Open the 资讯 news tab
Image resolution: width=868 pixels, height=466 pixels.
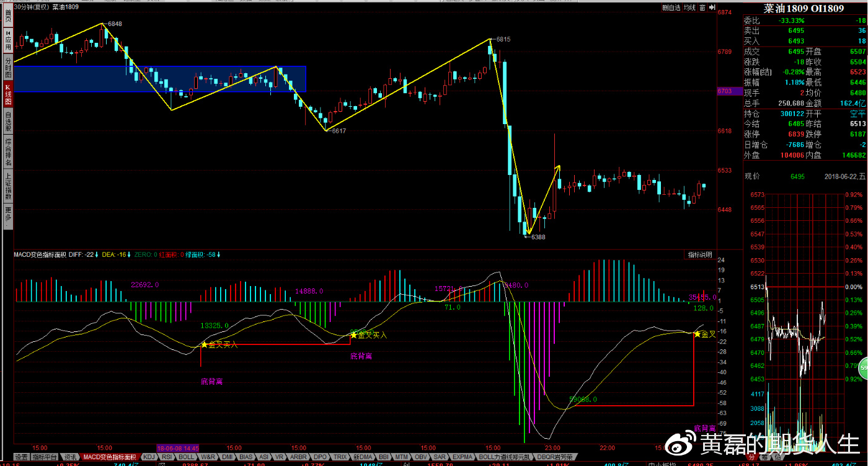pyautogui.click(x=71, y=457)
